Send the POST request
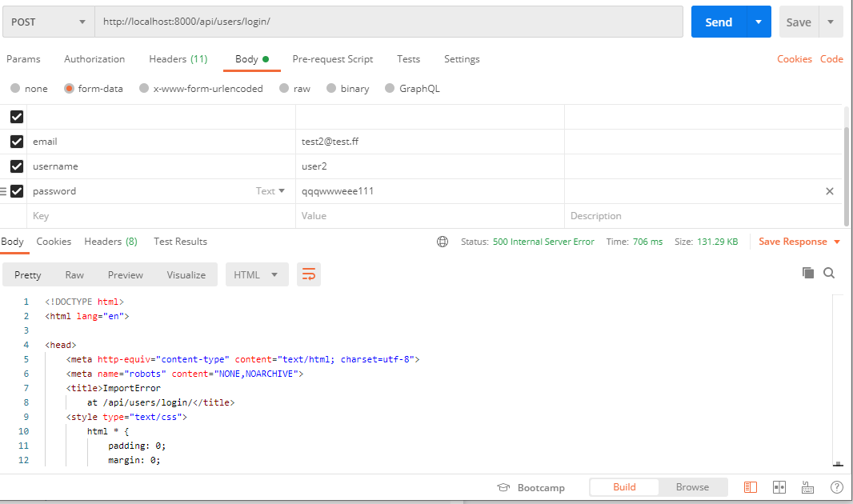This screenshot has height=504, width=853. pos(719,22)
